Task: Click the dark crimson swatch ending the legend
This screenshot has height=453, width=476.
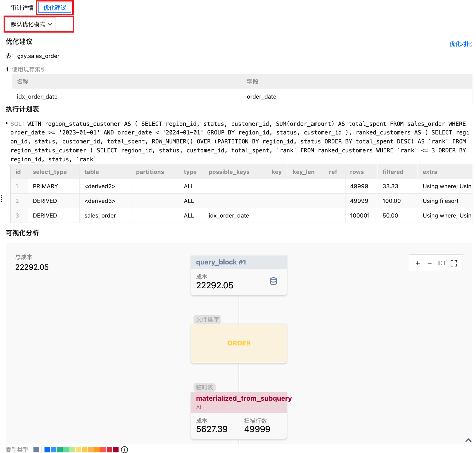Action: click(116, 449)
